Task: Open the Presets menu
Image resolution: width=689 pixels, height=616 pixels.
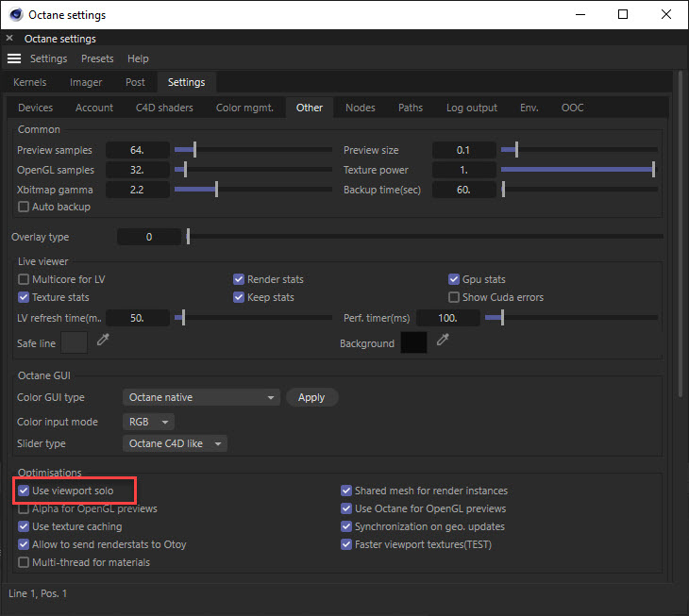Action: click(x=97, y=58)
